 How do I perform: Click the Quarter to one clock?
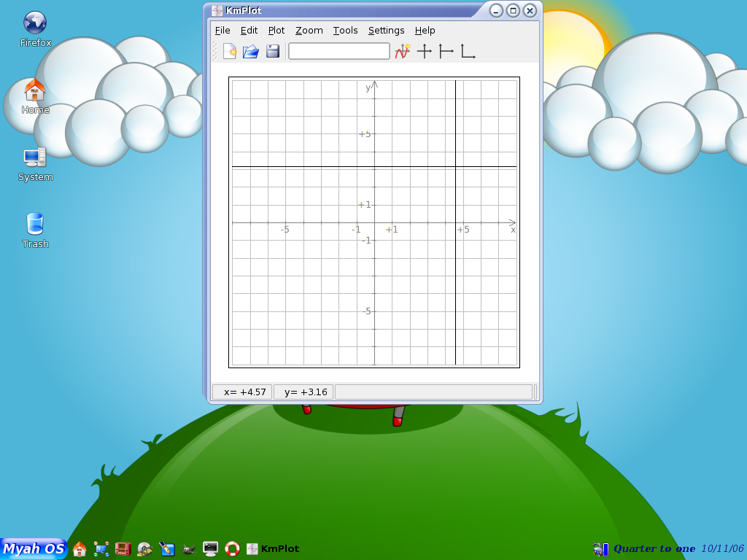(654, 548)
